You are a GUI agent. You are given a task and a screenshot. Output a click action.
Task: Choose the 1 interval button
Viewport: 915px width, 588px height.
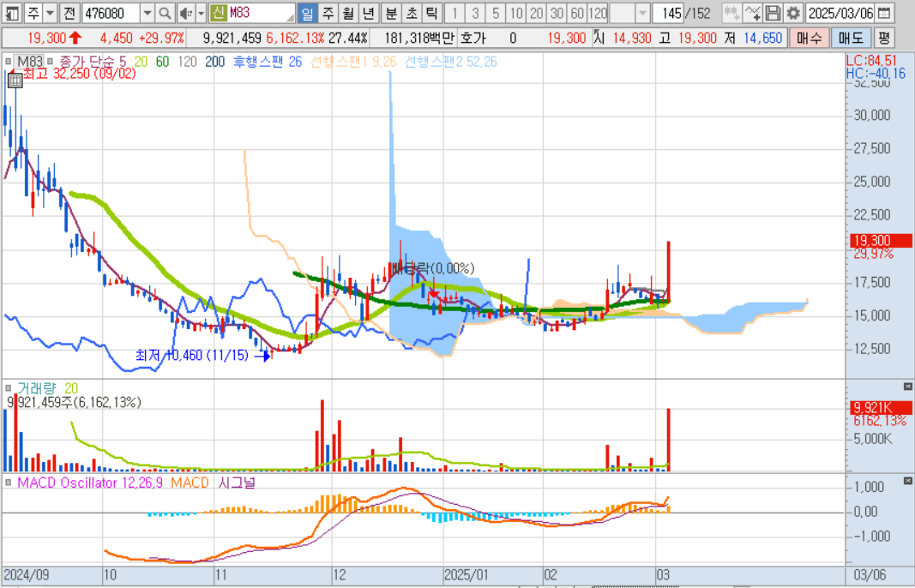tap(455, 13)
